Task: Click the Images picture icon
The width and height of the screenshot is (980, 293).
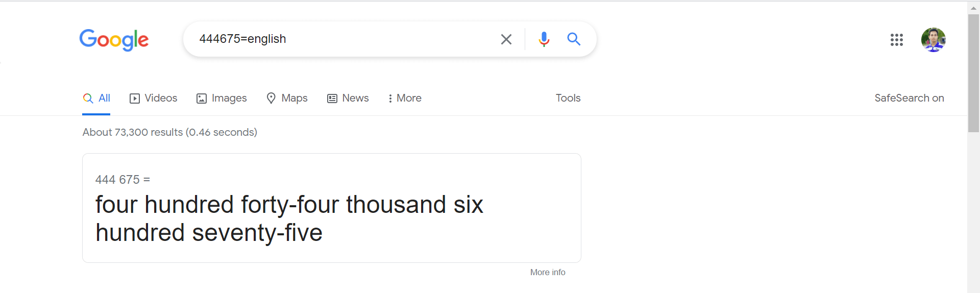Action: (x=202, y=99)
